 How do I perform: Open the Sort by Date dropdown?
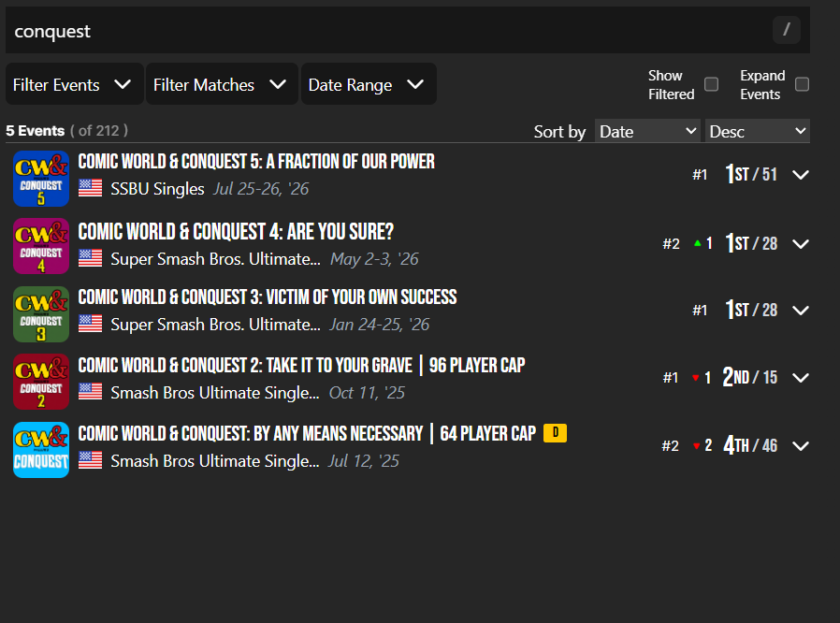click(647, 131)
